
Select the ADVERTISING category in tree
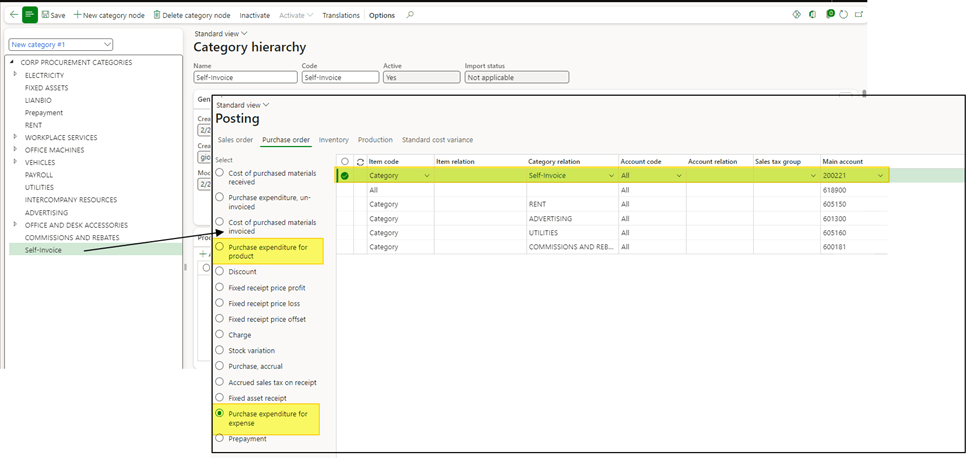(x=46, y=213)
